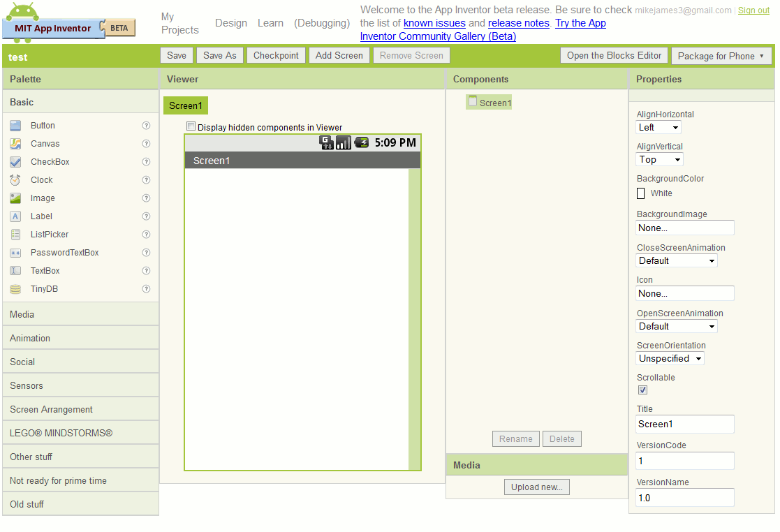Sign out of the account
The height and width of the screenshot is (532, 780).
(x=753, y=10)
